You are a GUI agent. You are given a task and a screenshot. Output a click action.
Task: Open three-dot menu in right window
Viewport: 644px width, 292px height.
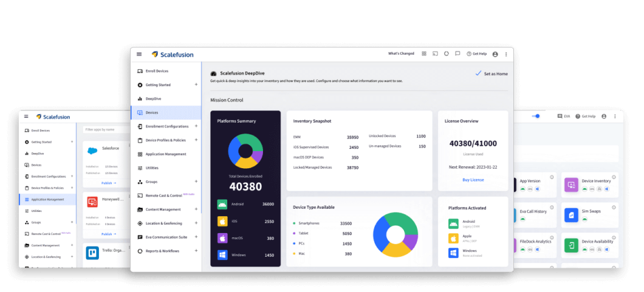point(615,117)
